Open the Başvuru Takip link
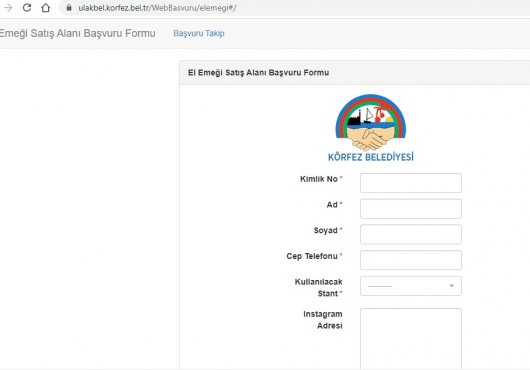This screenshot has height=370, width=530. (199, 33)
